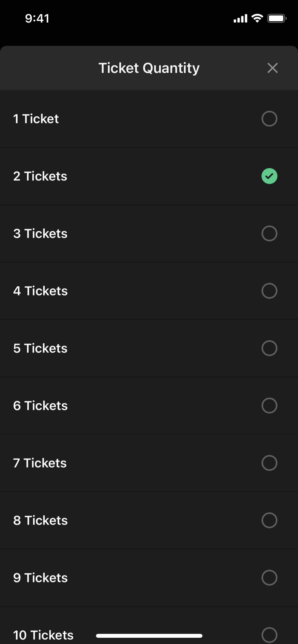Image resolution: width=298 pixels, height=644 pixels.
Task: Tap the "1 Ticket" label
Action: 36,119
